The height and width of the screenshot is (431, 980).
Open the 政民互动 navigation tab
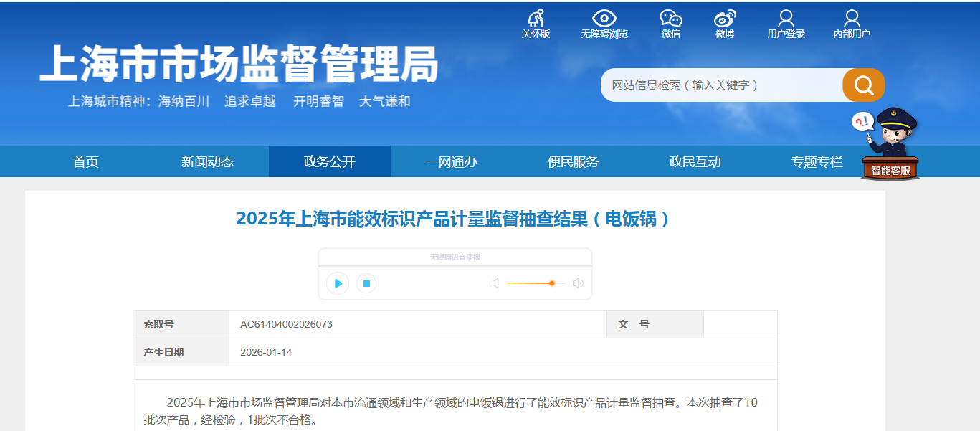695,161
